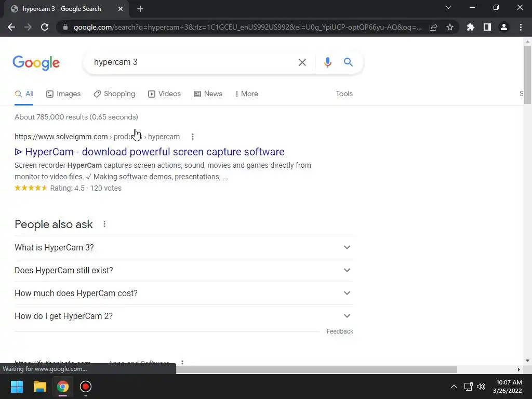Click the horizontal scrollbar thumb
Viewport: 532px width, 399px height.
point(316,369)
